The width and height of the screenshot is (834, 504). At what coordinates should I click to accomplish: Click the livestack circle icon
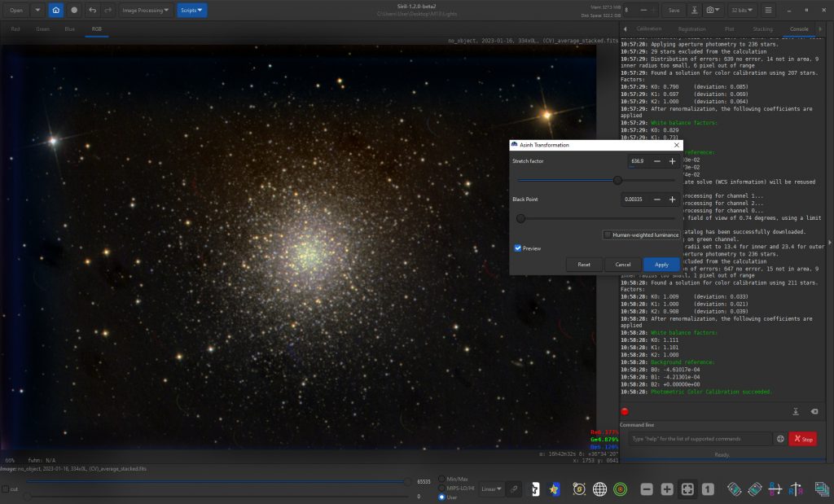[74, 10]
